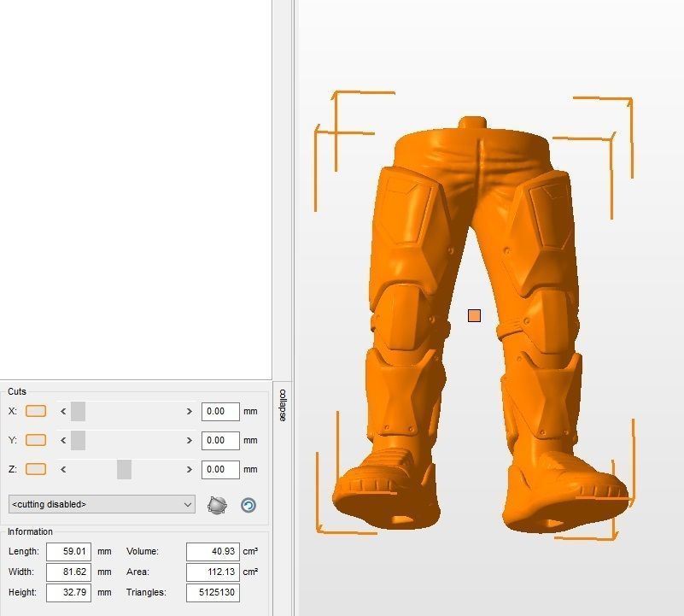
Task: Toggle the Y cut plane button
Action: 36,440
